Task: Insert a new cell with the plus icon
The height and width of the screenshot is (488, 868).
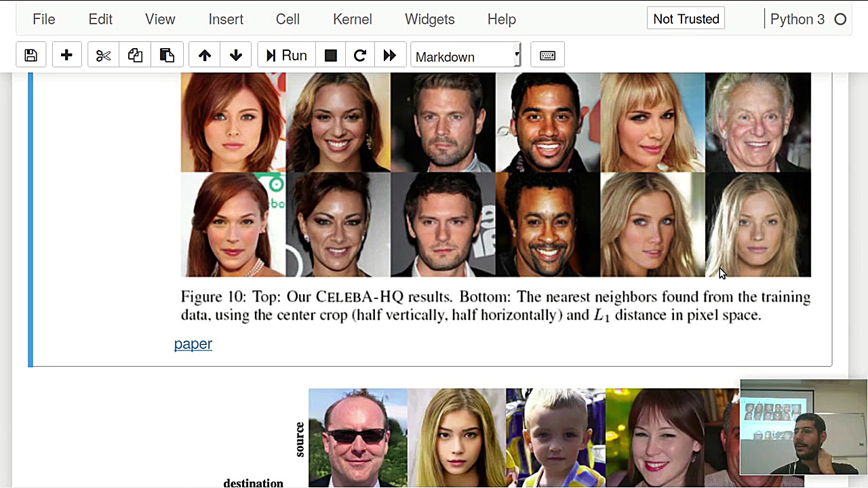Action: tap(66, 56)
